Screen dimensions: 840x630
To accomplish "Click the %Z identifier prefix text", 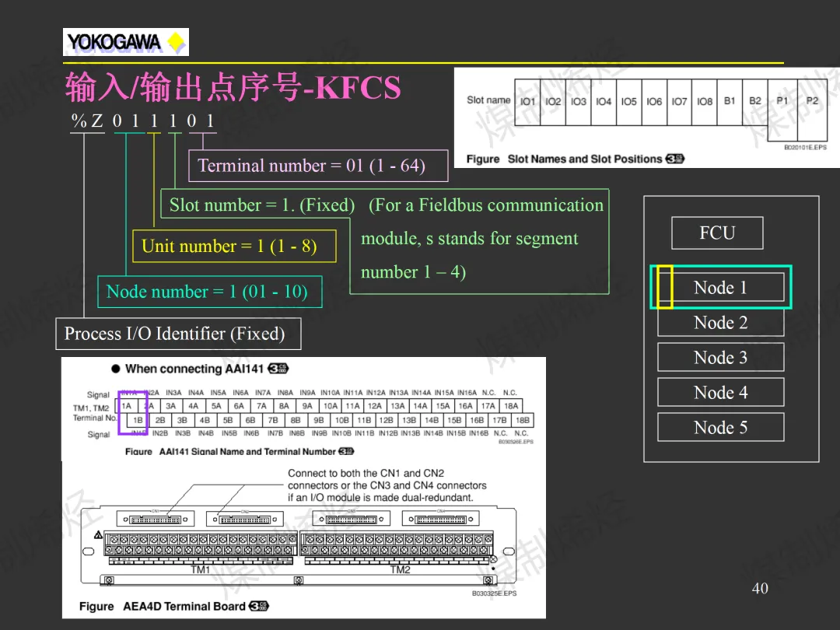I will [x=87, y=121].
